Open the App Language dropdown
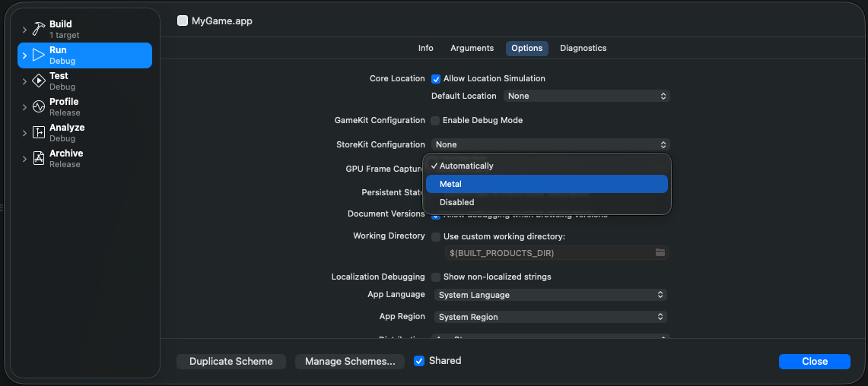The image size is (868, 386). point(551,295)
